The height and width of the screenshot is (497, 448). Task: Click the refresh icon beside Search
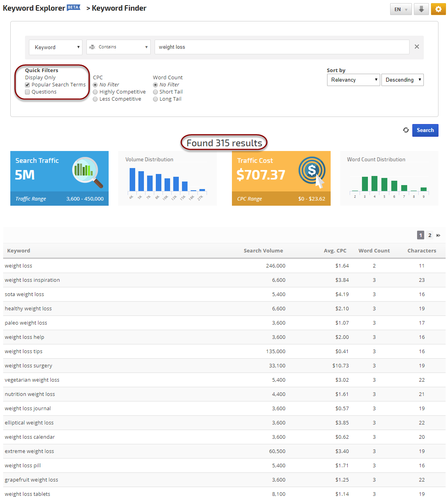(406, 130)
